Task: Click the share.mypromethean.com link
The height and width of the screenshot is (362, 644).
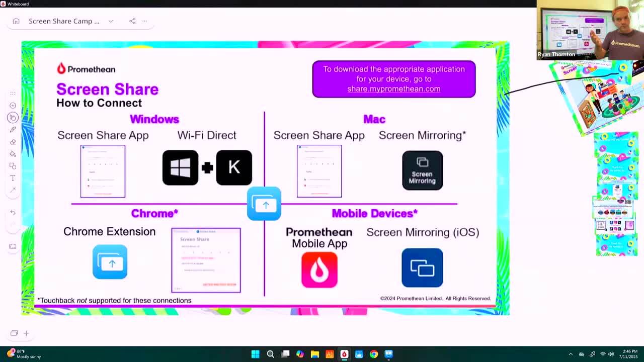Action: (393, 89)
